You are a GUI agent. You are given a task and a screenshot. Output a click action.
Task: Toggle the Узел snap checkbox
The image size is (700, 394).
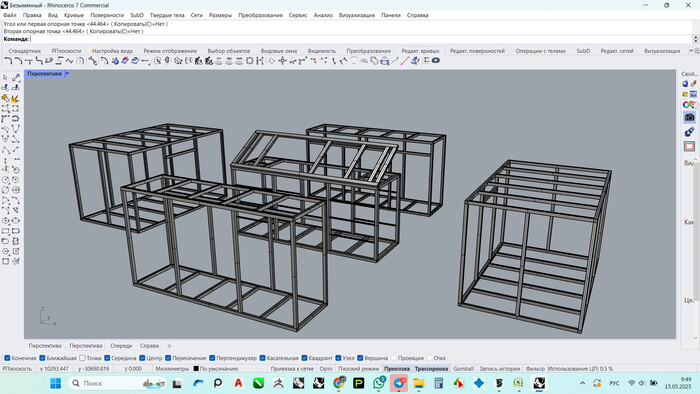click(338, 358)
